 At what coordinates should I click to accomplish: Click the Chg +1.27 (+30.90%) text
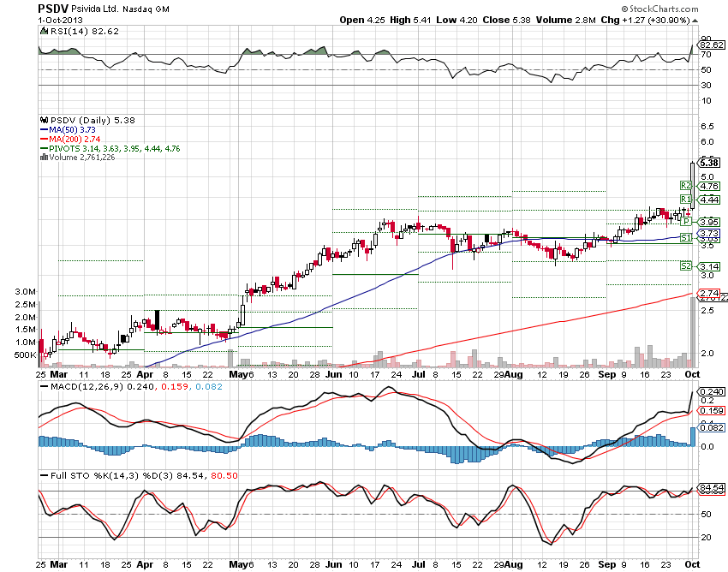(646, 20)
